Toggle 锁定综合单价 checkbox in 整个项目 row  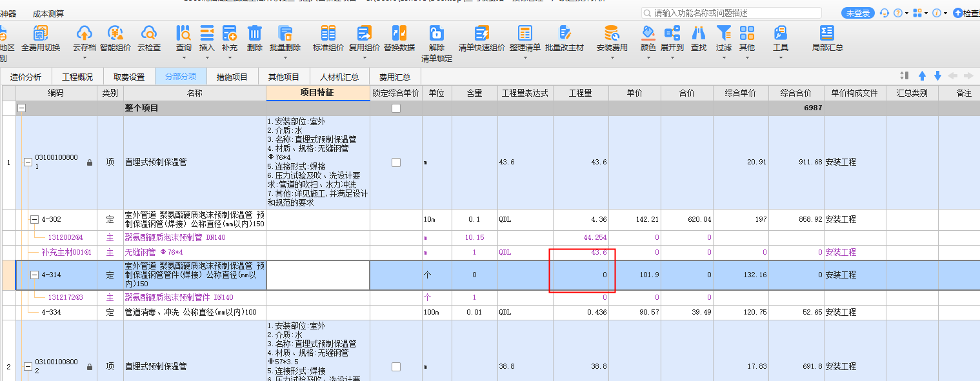396,108
